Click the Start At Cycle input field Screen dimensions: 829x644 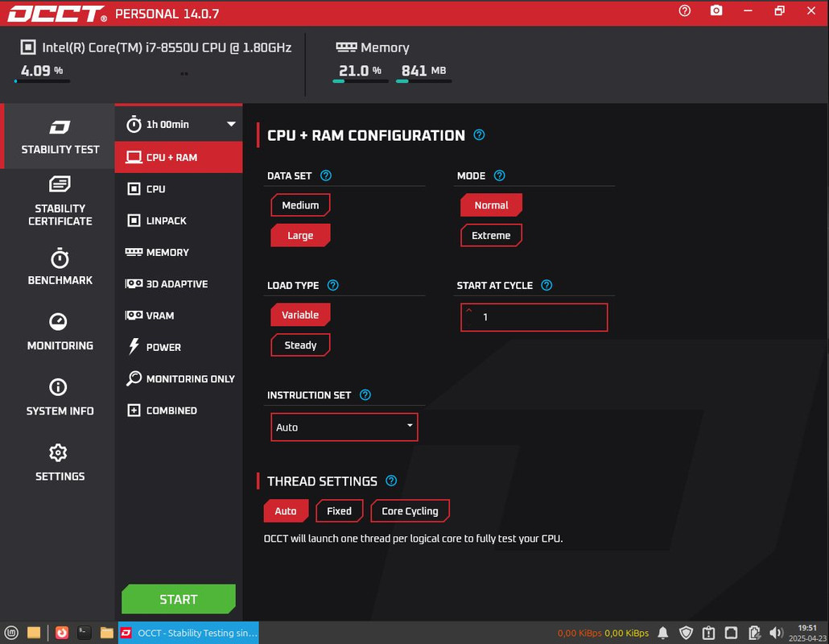coord(534,317)
